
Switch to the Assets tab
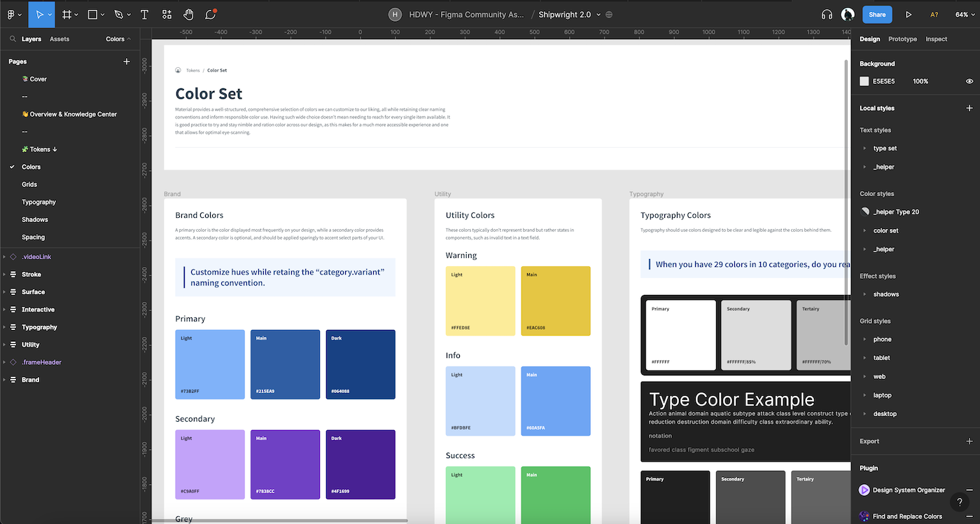click(x=59, y=39)
